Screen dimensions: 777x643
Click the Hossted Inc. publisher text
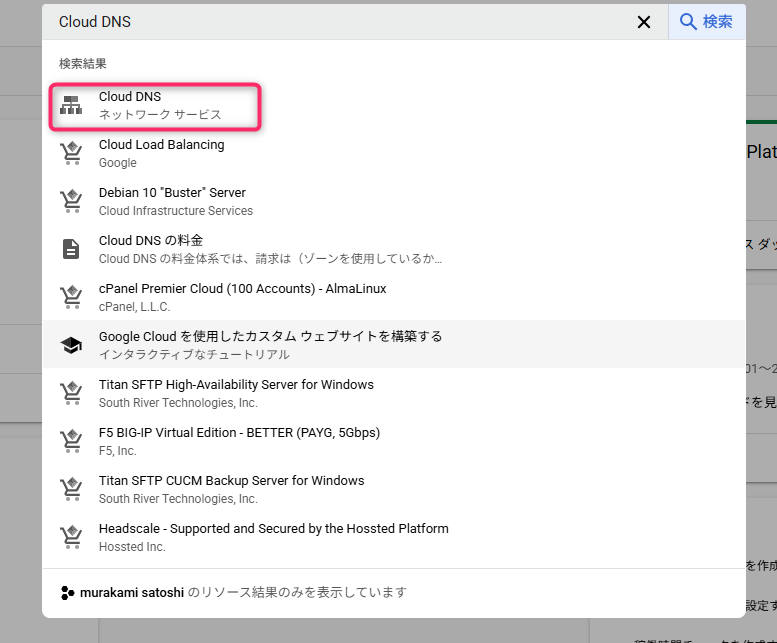point(132,547)
